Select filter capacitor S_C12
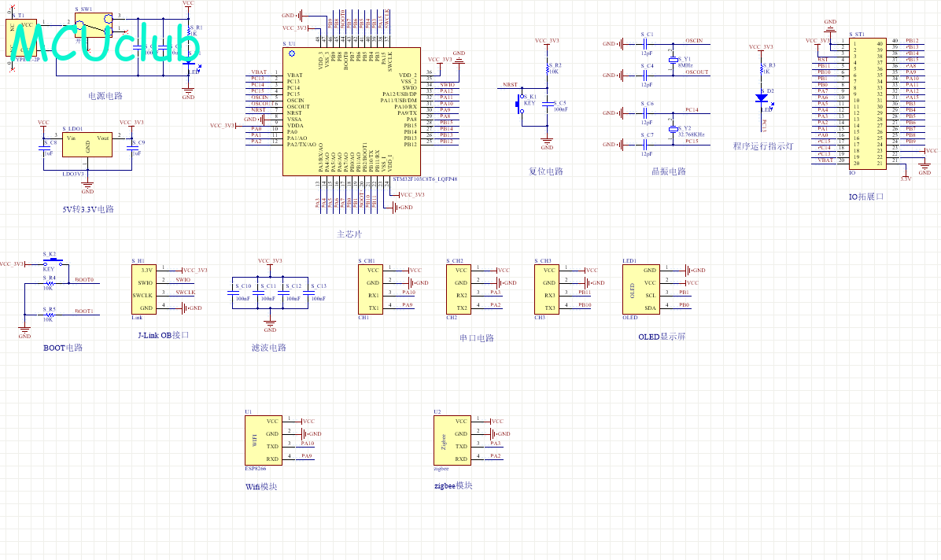This screenshot has height=560, width=941. [283, 293]
